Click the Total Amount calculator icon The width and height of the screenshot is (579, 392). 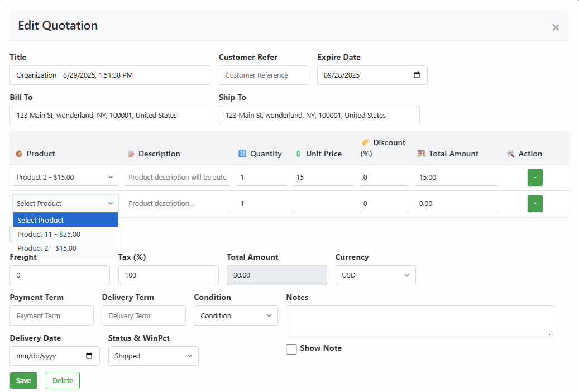click(x=422, y=154)
